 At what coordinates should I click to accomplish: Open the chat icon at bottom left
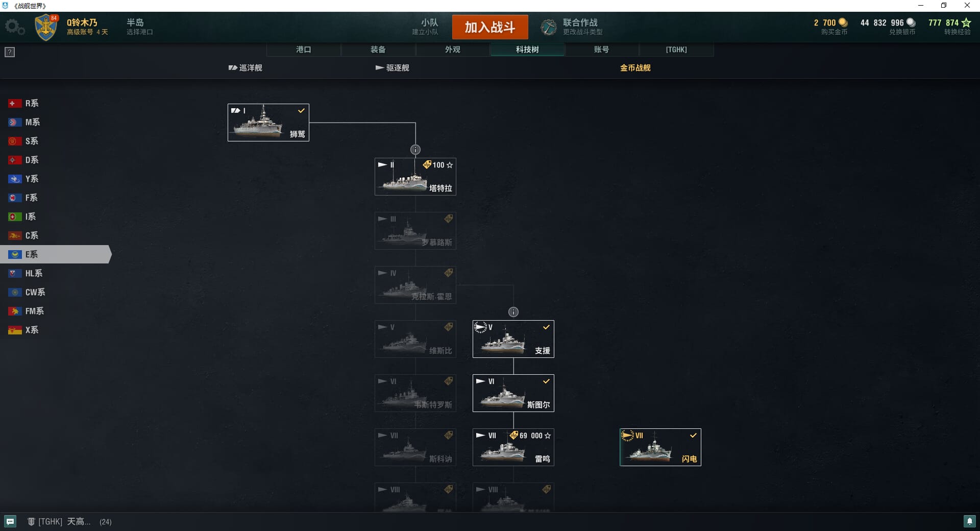pyautogui.click(x=10, y=521)
